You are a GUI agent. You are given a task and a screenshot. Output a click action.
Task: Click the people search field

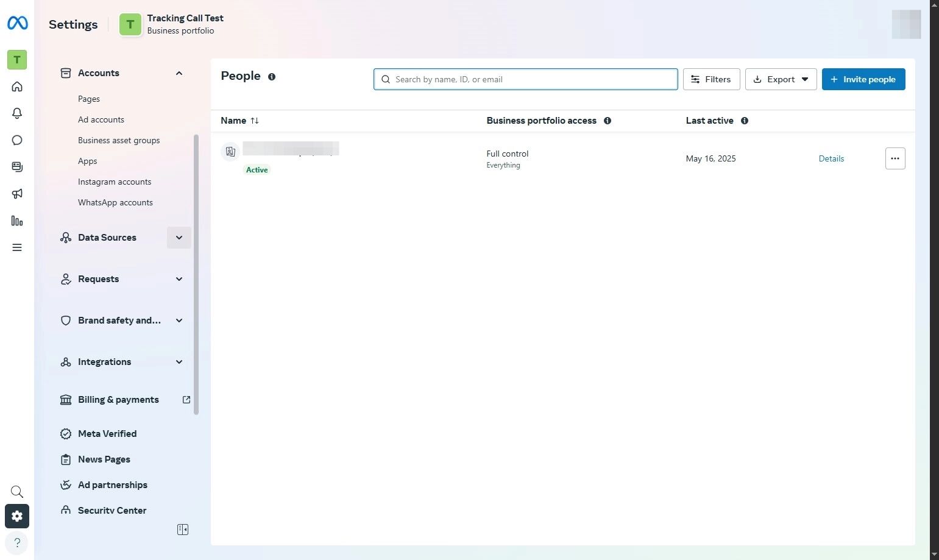point(525,79)
